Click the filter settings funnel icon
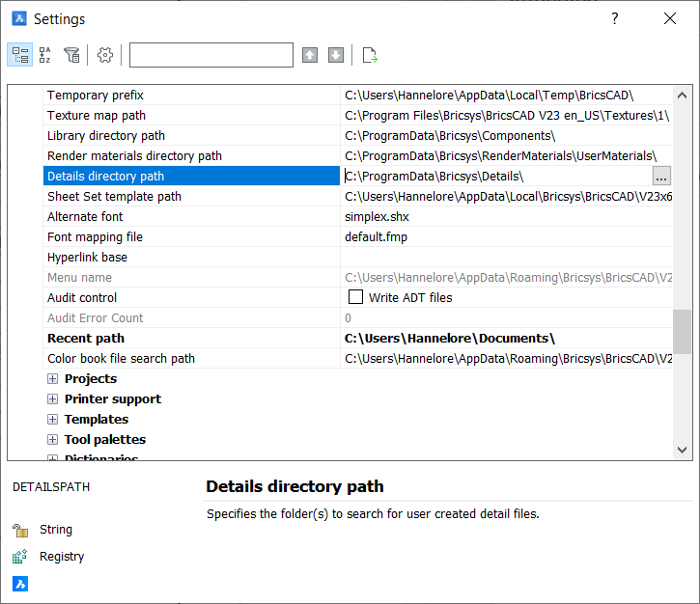Screen dimensions: 700x604 [71, 55]
